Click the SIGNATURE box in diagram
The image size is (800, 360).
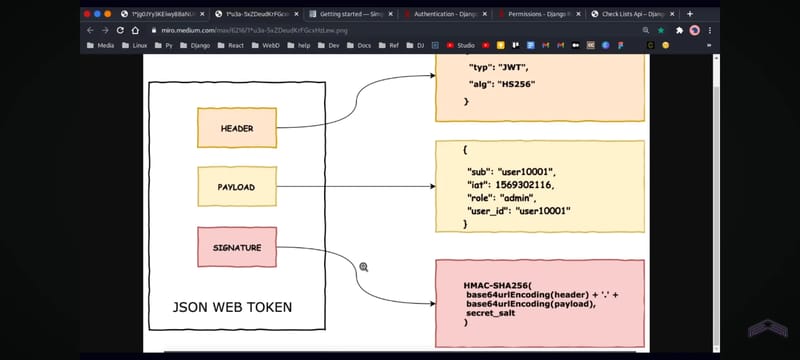coord(237,247)
